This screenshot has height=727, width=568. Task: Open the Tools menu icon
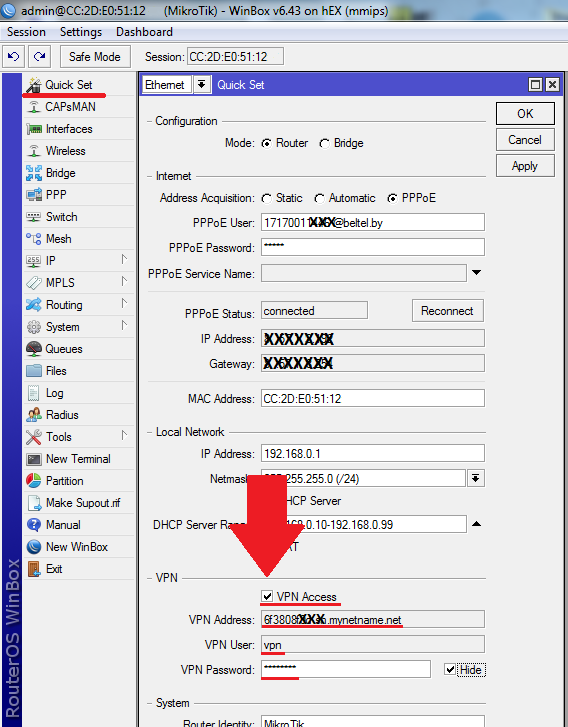tap(34, 437)
